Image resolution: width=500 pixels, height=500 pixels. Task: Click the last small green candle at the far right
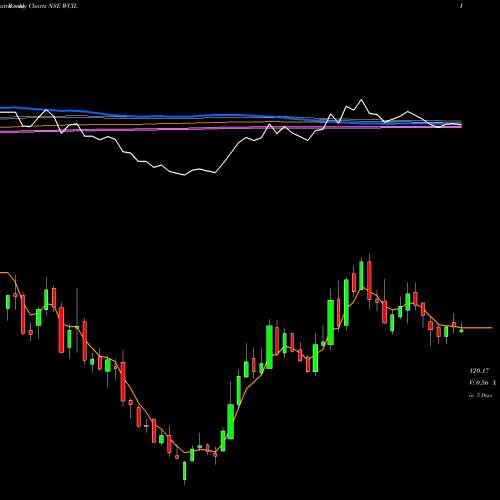click(x=461, y=330)
